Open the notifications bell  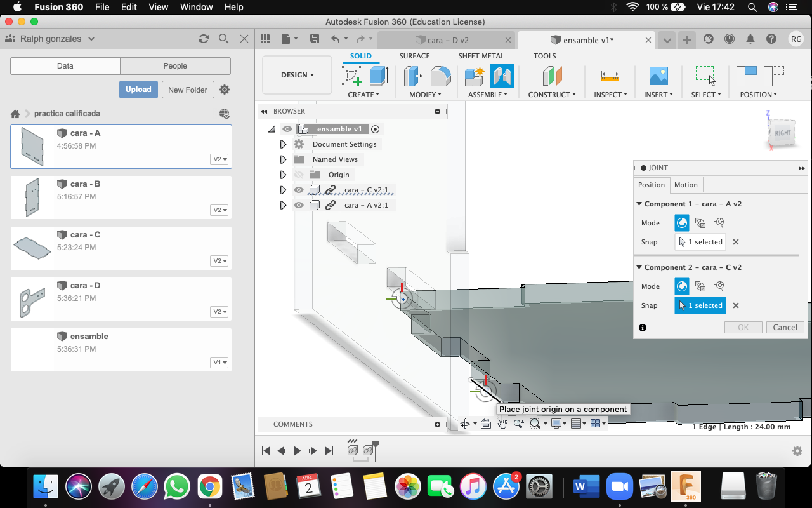[750, 39]
